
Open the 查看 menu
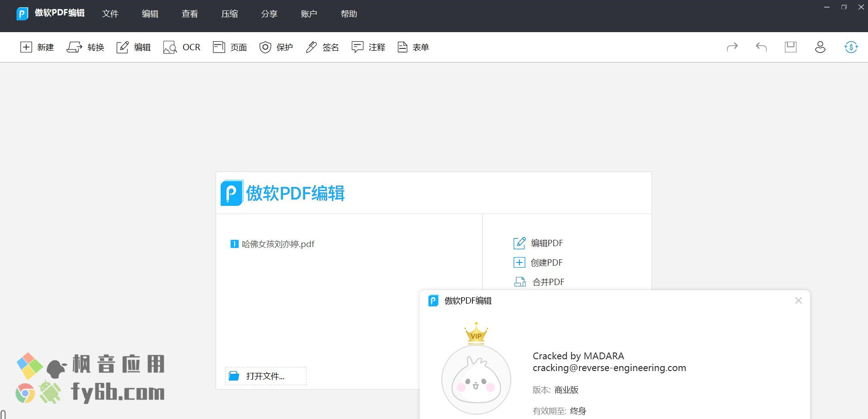coord(190,14)
